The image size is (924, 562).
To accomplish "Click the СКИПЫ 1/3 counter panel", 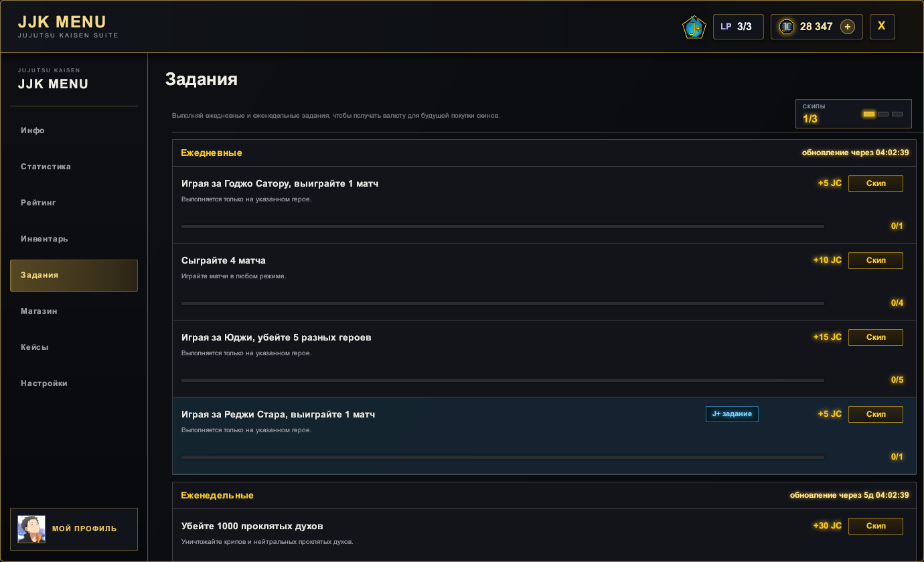I will tap(853, 114).
